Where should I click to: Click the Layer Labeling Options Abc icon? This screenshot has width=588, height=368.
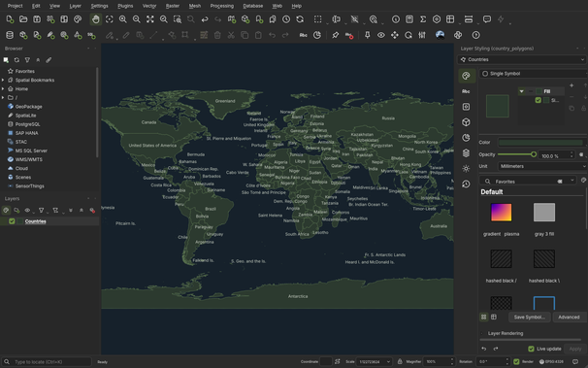[303, 35]
